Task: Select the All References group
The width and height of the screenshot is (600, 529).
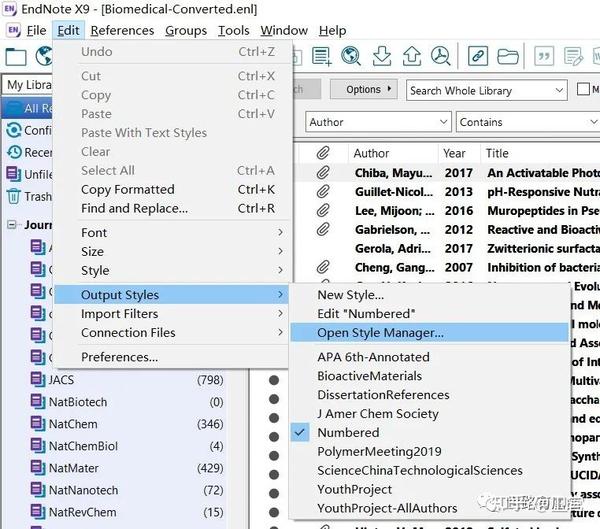Action: tap(28, 108)
